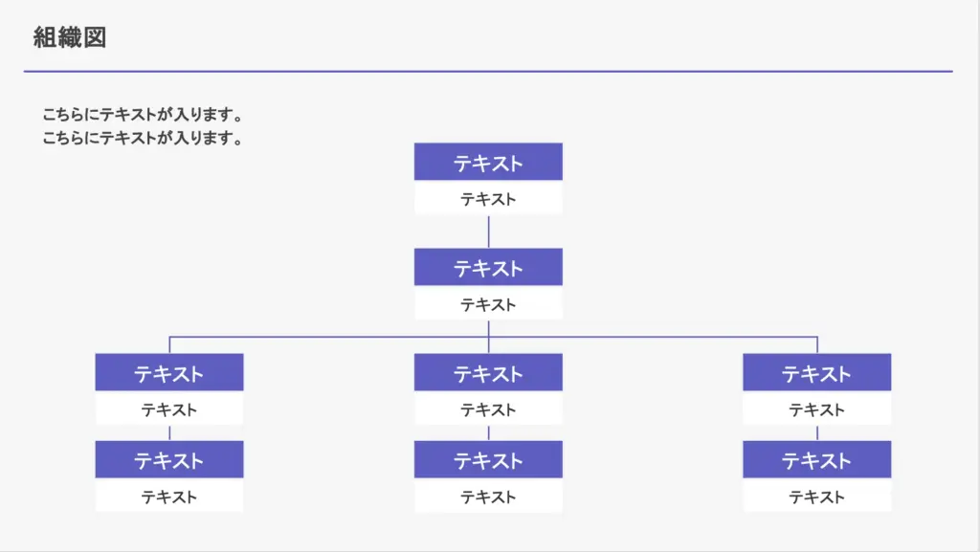Select the second-level white テキスト box in center

click(x=488, y=303)
